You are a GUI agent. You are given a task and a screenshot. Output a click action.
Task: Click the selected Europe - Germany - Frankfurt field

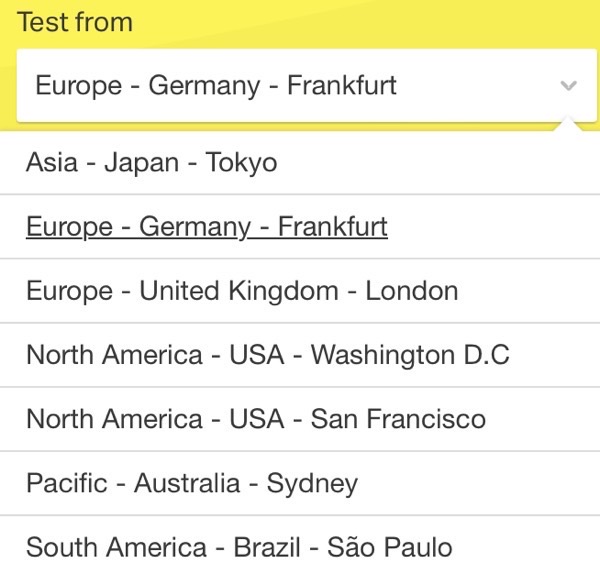point(216,86)
